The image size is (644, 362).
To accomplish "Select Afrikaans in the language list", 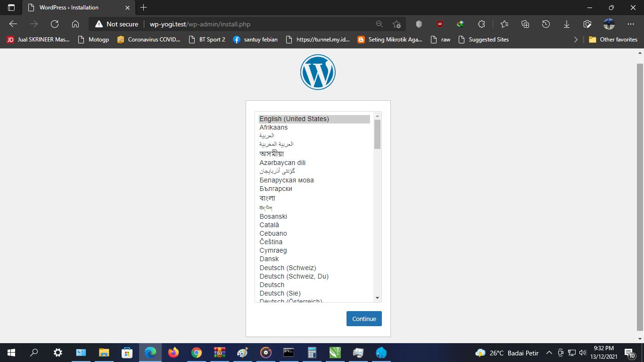I will 314,128.
